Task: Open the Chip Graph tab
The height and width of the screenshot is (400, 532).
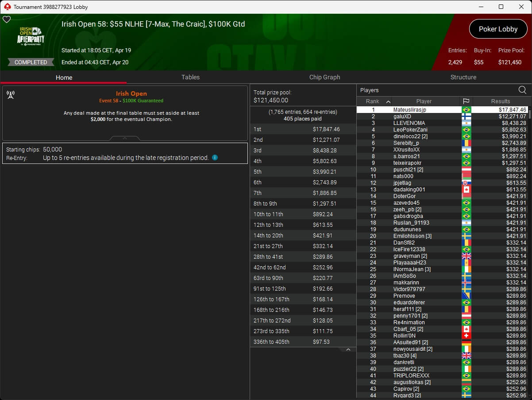Action: tap(324, 77)
